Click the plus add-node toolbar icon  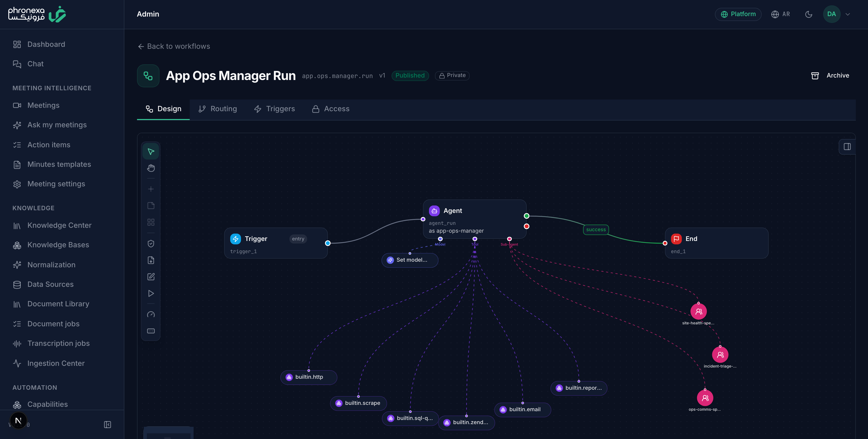tap(151, 189)
